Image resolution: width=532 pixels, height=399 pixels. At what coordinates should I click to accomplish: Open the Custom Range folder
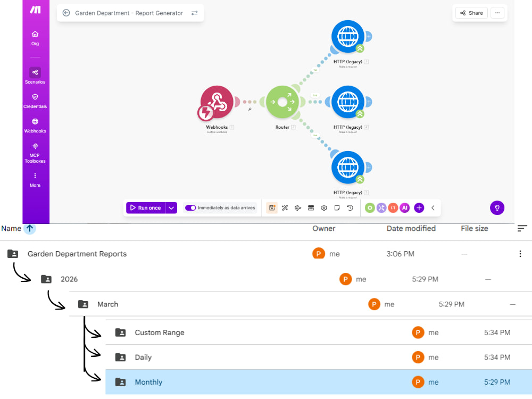click(x=160, y=332)
